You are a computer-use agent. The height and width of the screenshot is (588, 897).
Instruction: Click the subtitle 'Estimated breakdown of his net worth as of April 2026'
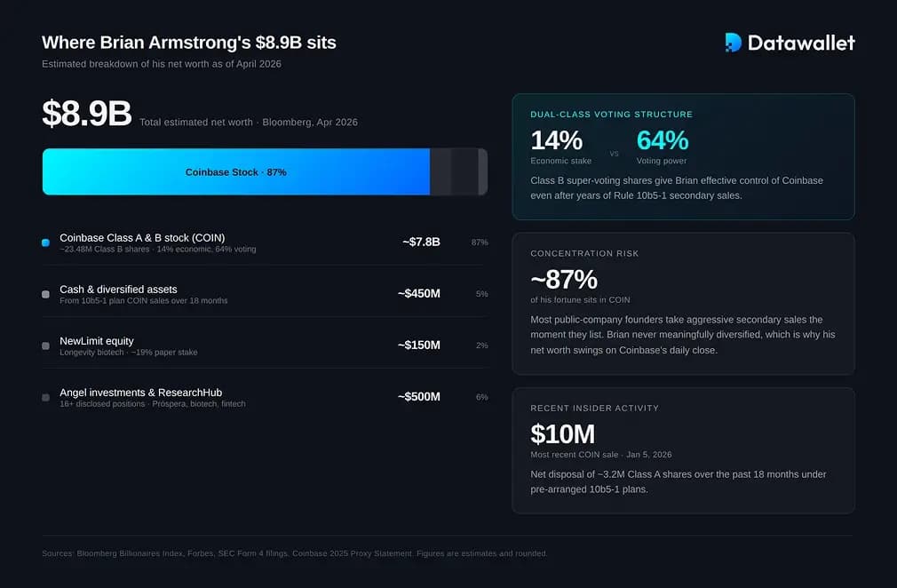pos(162,64)
